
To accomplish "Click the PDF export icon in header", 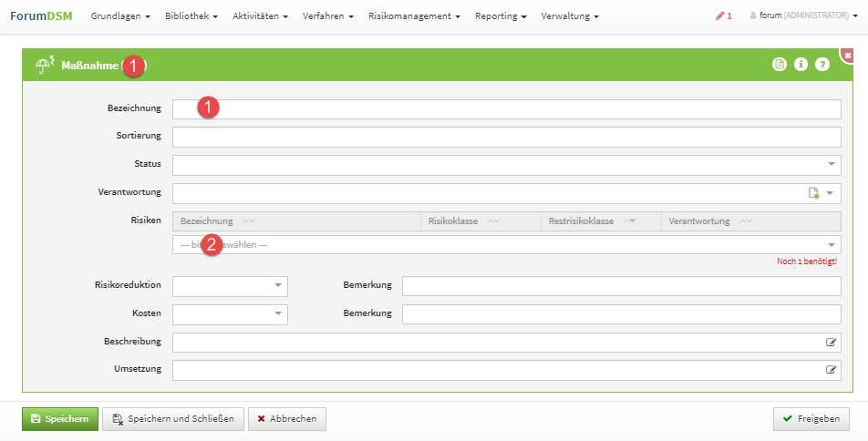I will click(x=779, y=65).
